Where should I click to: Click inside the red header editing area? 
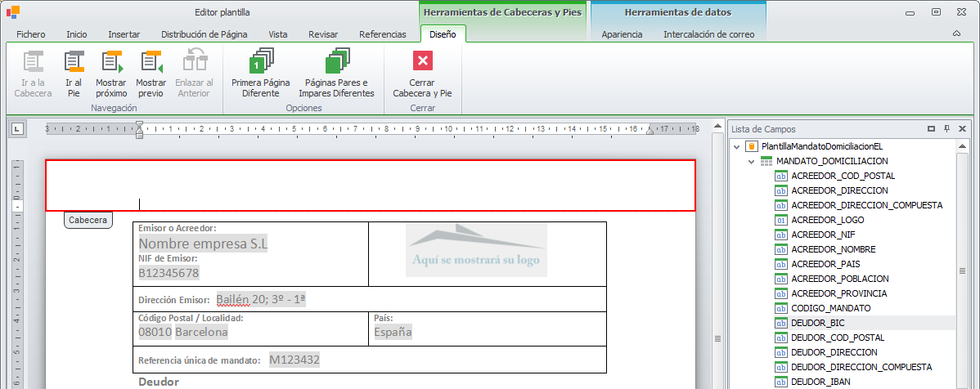[371, 186]
